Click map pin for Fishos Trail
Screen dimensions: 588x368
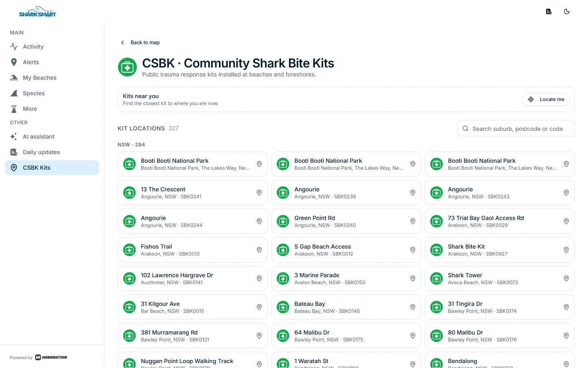[x=259, y=250]
